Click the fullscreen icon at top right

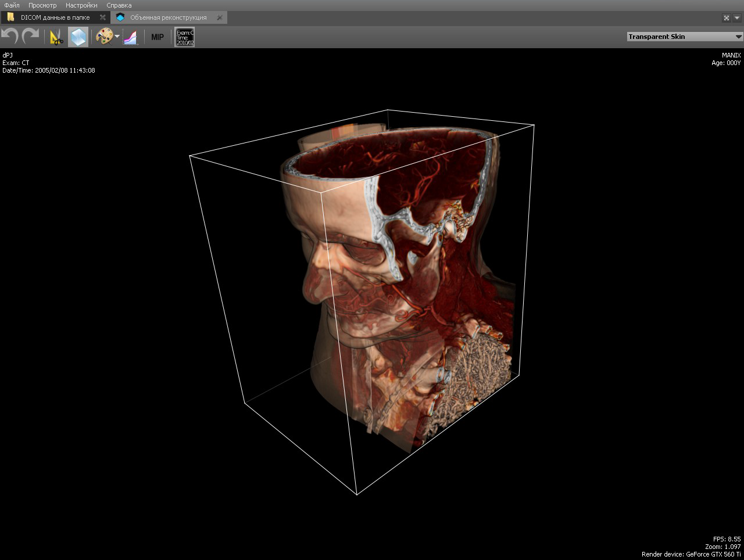pos(727,18)
